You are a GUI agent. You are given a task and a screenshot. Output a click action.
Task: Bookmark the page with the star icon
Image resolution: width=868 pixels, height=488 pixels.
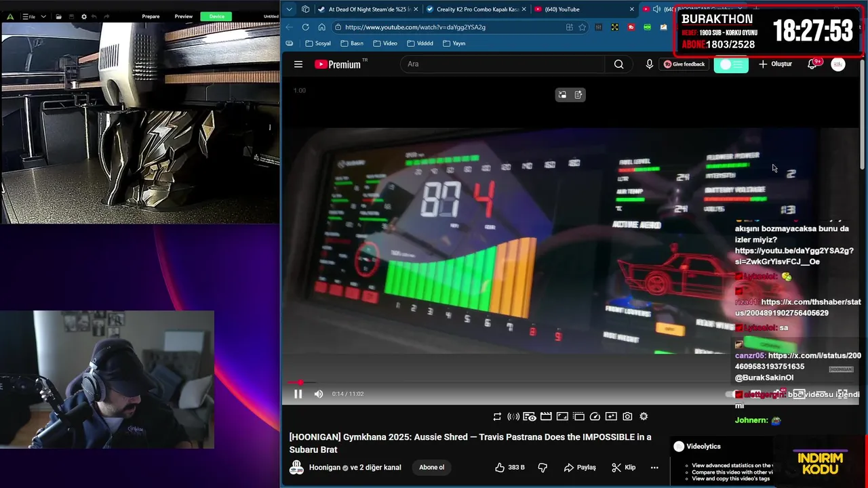[583, 27]
